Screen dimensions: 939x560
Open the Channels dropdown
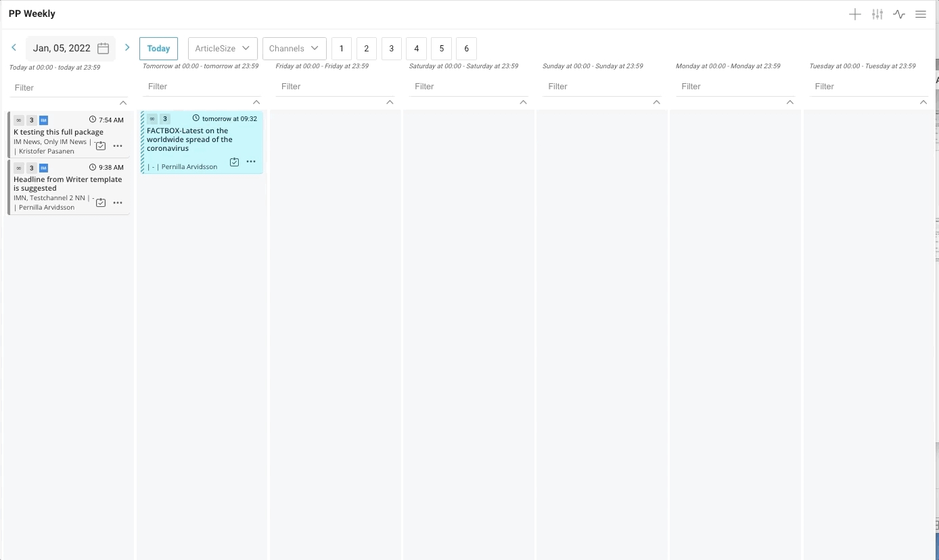(x=294, y=49)
